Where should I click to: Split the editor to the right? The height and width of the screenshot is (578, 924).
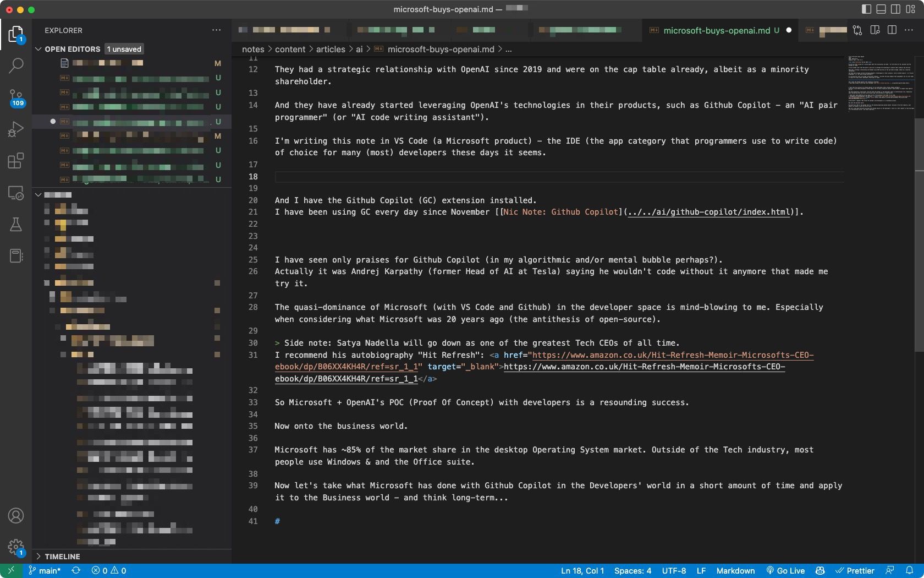[892, 30]
